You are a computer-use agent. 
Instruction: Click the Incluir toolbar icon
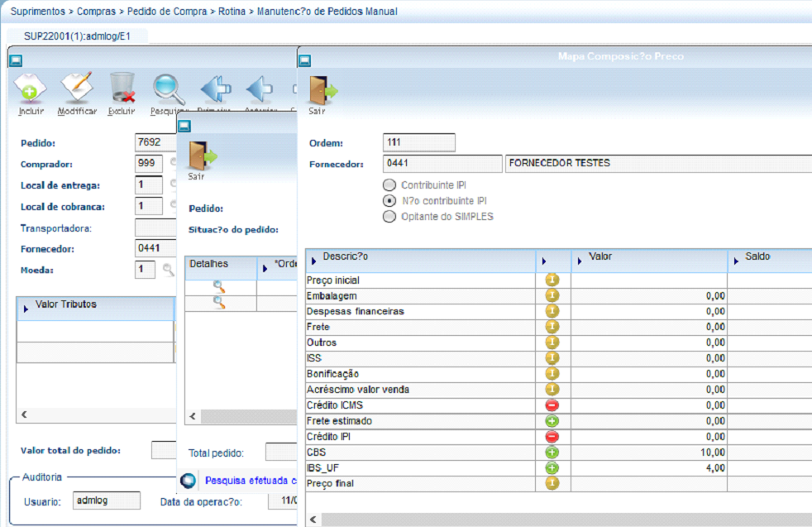30,88
